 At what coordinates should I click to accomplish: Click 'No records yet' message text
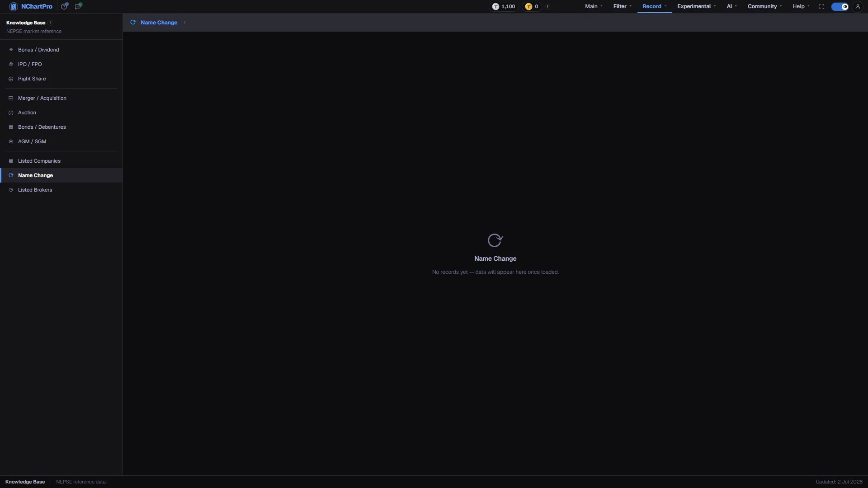495,272
